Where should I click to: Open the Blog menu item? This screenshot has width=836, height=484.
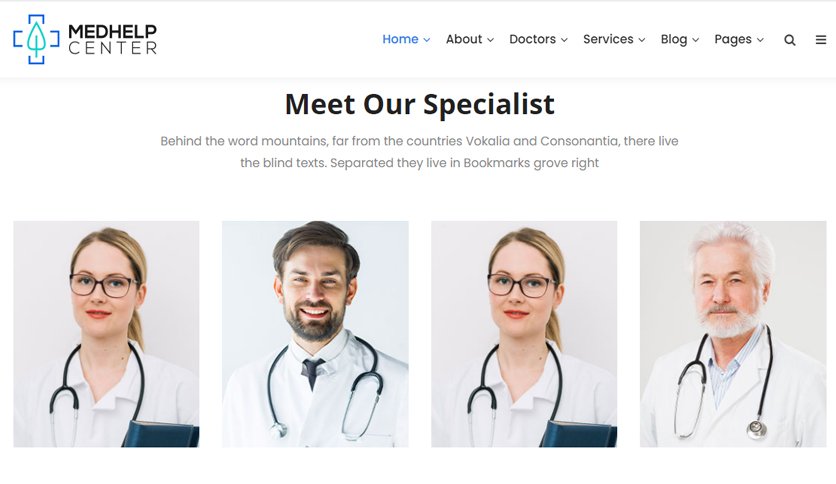coord(674,39)
